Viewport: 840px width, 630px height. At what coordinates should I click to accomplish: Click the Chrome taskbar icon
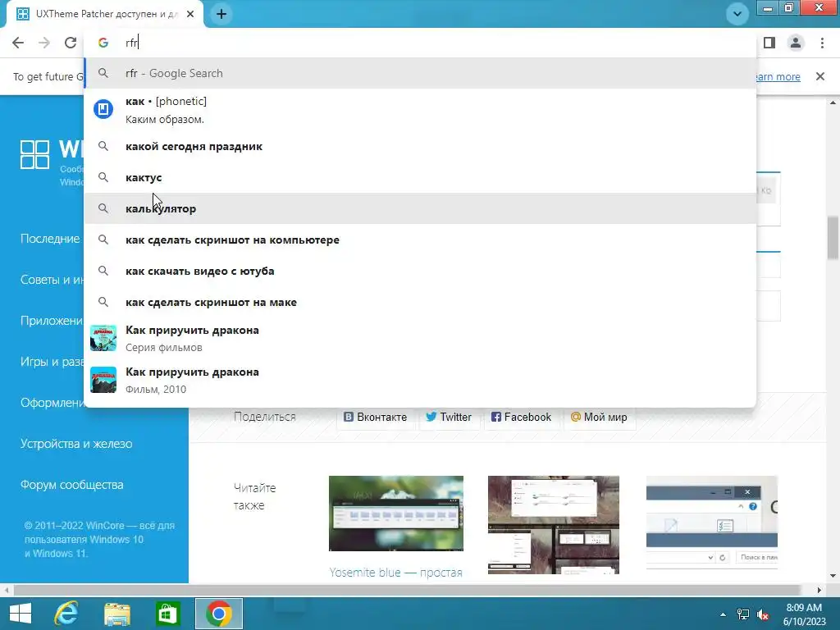pos(218,614)
